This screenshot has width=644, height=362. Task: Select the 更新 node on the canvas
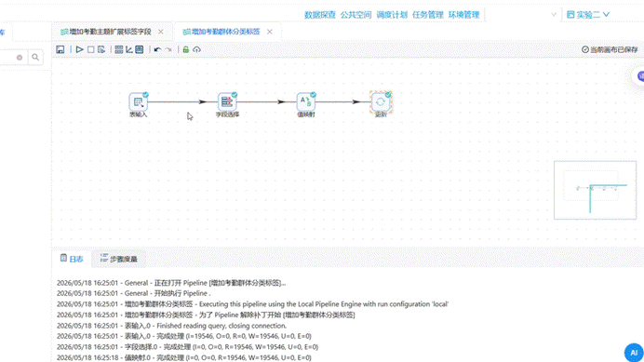point(381,102)
